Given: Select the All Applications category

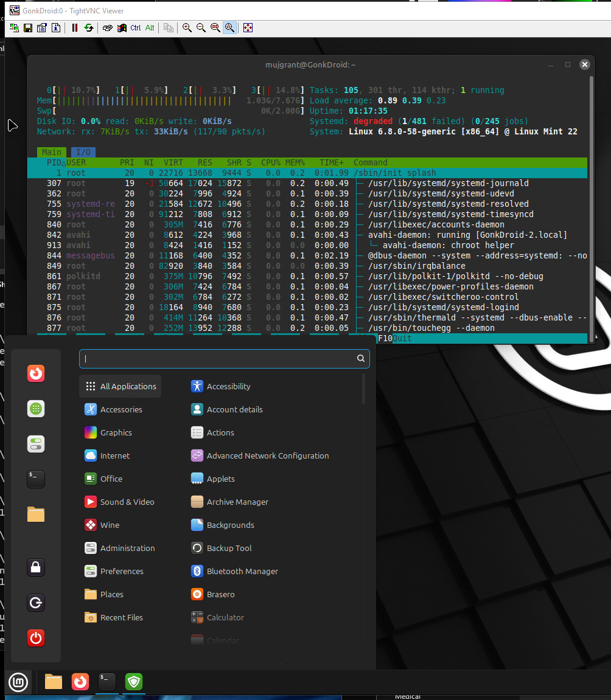Looking at the screenshot, I should (x=120, y=386).
